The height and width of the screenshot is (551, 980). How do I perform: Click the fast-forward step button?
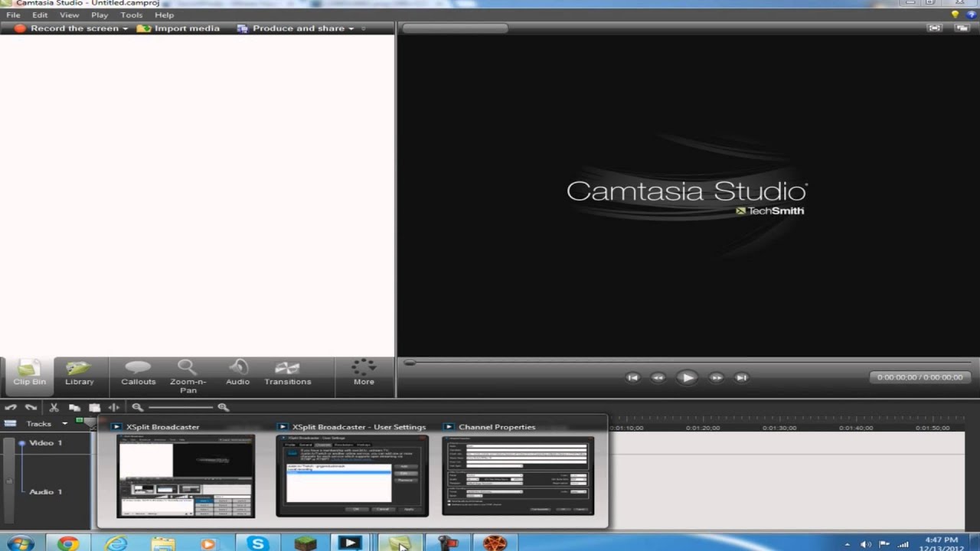tap(716, 377)
